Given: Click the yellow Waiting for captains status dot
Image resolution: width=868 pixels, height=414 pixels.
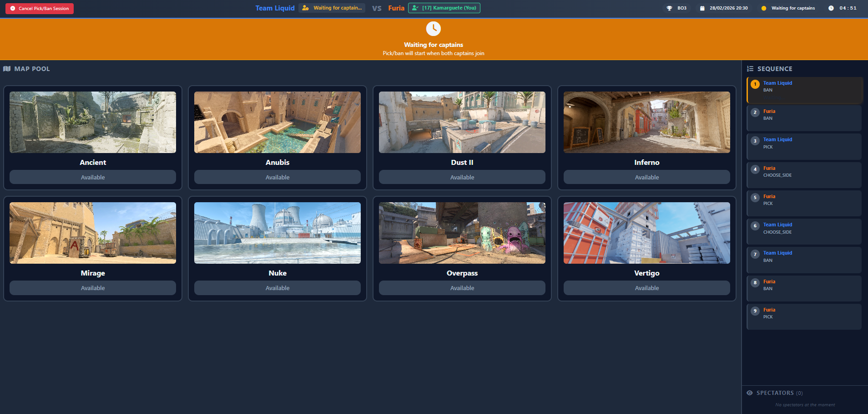Looking at the screenshot, I should pos(764,8).
